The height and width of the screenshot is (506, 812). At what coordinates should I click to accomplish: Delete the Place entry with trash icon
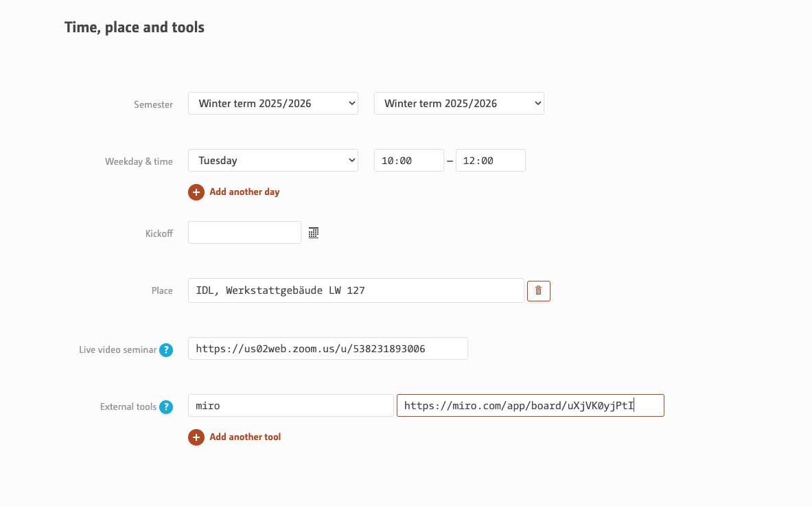pyautogui.click(x=539, y=290)
